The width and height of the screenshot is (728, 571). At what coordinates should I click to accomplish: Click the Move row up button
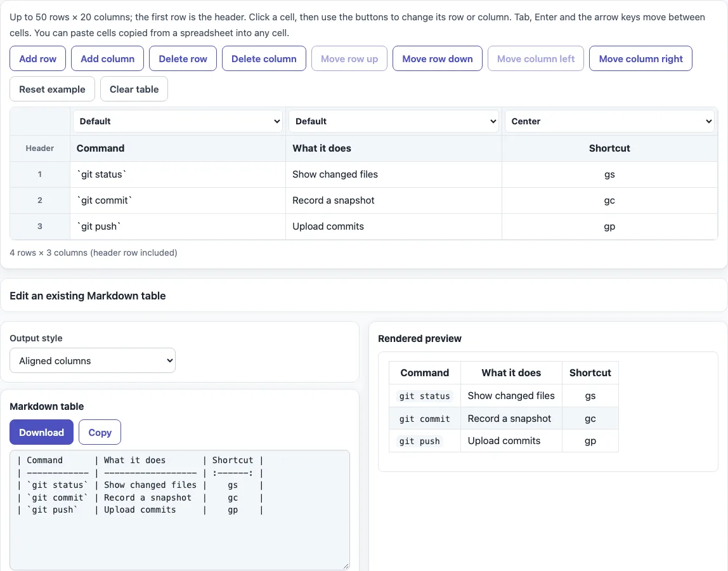tap(349, 58)
